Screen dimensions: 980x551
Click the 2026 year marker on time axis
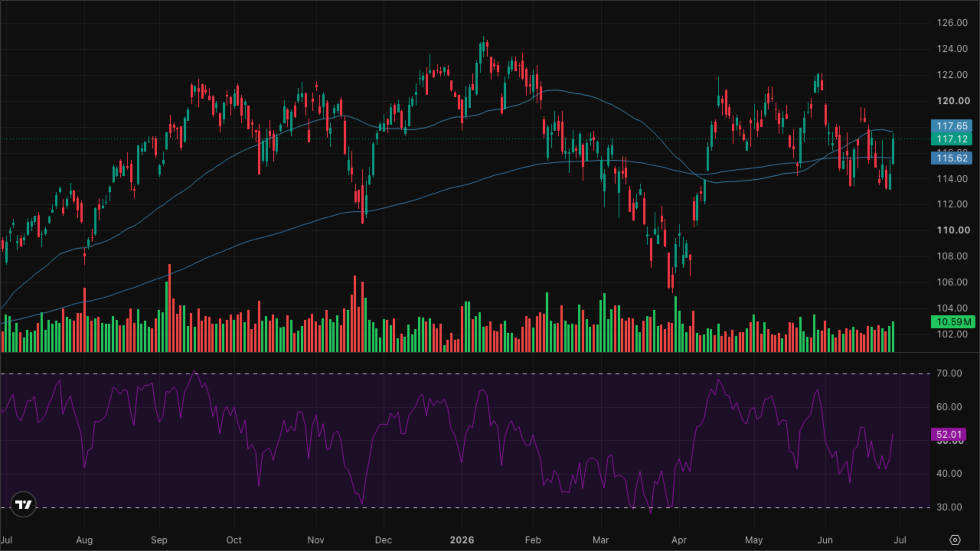[x=462, y=540]
